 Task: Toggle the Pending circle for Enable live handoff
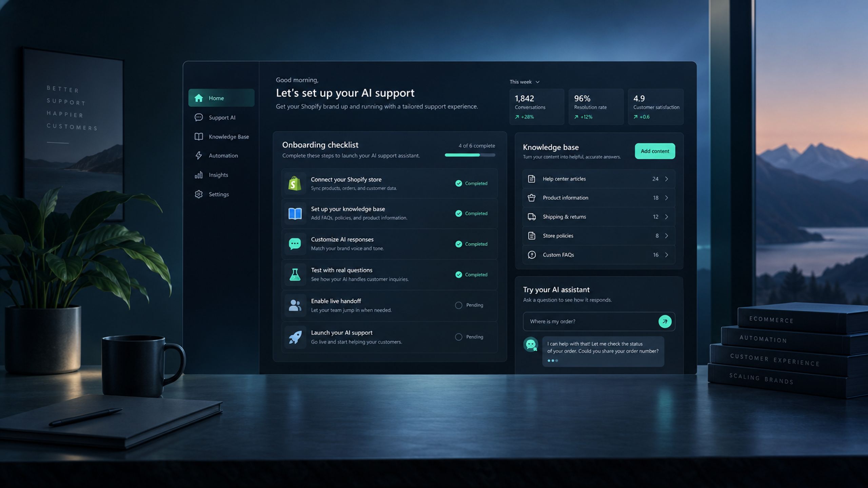point(458,305)
